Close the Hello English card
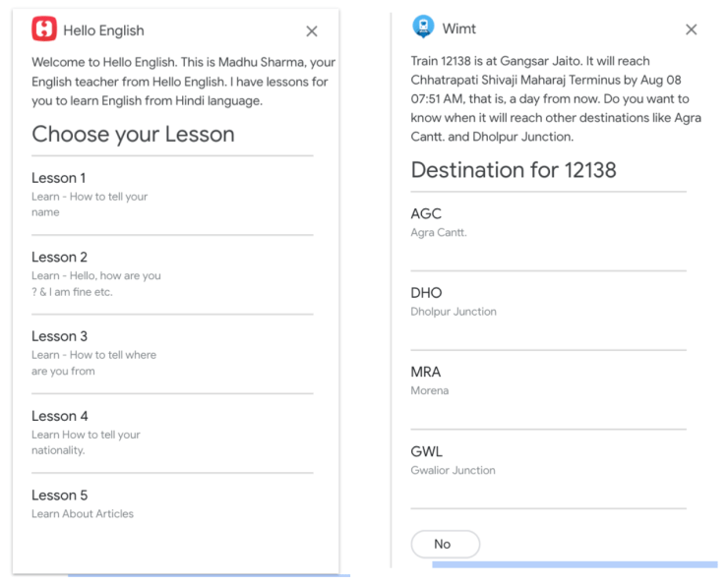 312,31
